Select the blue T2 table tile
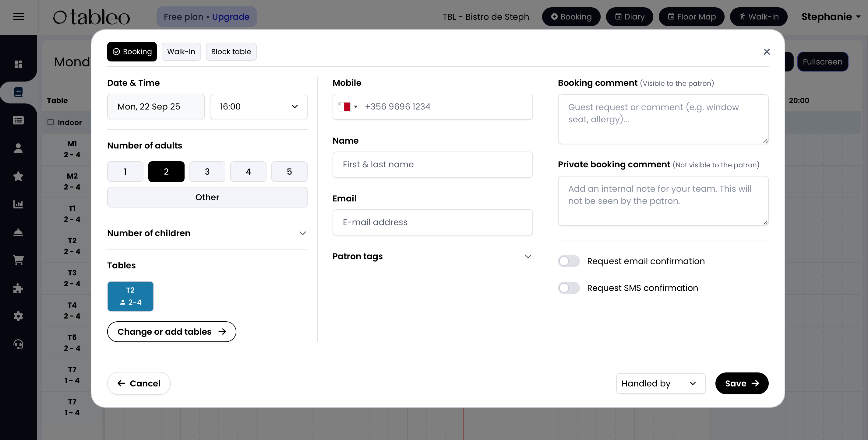The image size is (868, 440). pos(130,296)
